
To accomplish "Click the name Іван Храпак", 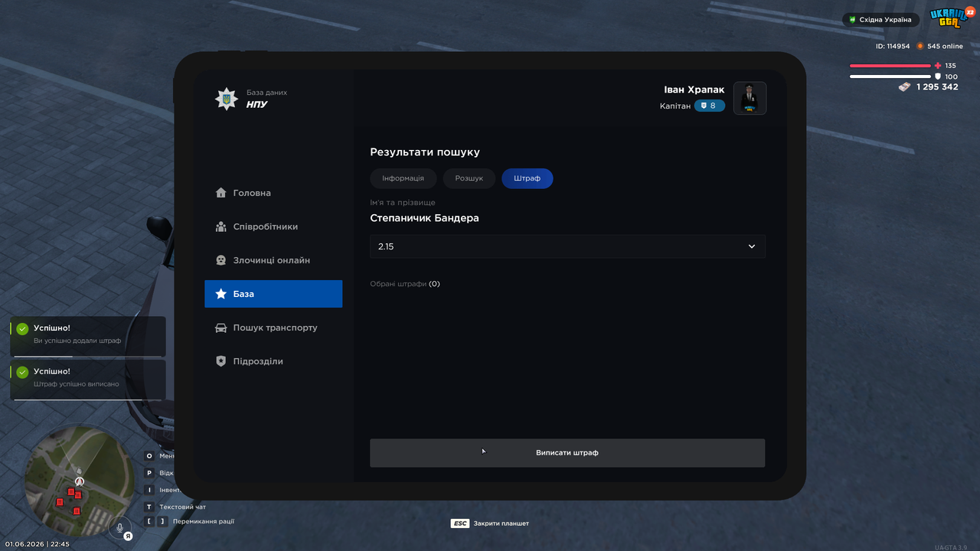I will click(694, 90).
